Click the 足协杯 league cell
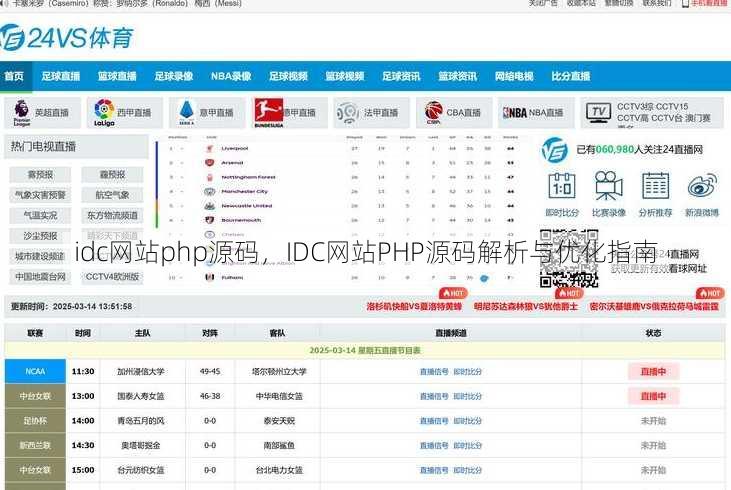Image resolution: width=731 pixels, height=490 pixels. (x=35, y=421)
